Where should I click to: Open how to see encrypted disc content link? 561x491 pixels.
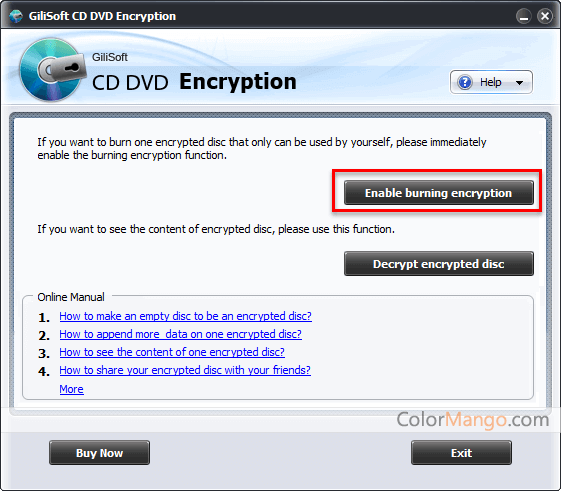[x=172, y=352]
